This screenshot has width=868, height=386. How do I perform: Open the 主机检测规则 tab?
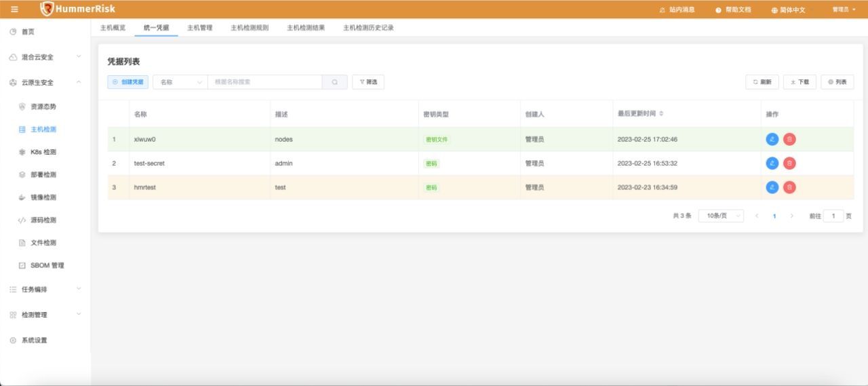pyautogui.click(x=250, y=28)
